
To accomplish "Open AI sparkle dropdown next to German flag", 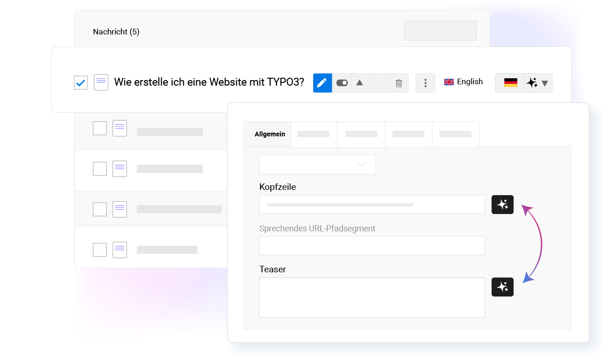I will click(538, 83).
